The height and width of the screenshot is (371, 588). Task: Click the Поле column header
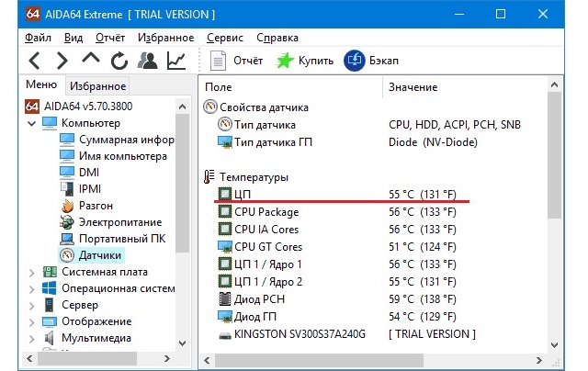pos(219,87)
